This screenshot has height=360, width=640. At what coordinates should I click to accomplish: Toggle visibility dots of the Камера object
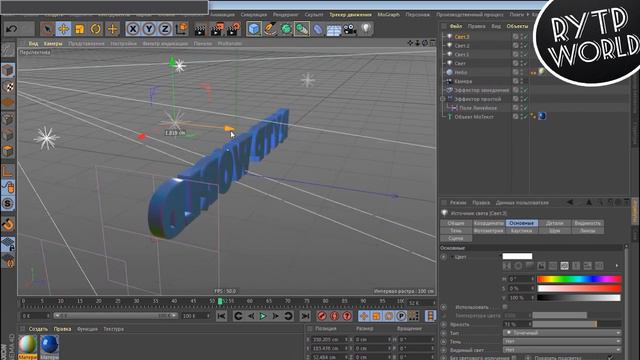pos(521,81)
